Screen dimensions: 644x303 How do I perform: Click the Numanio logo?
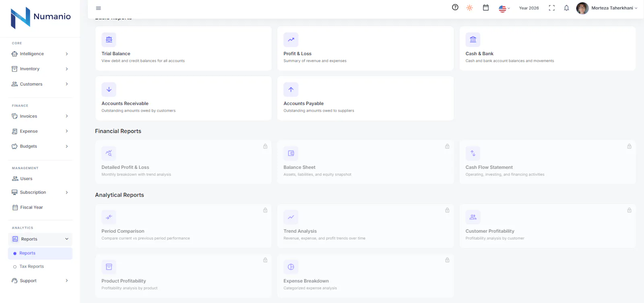[41, 18]
